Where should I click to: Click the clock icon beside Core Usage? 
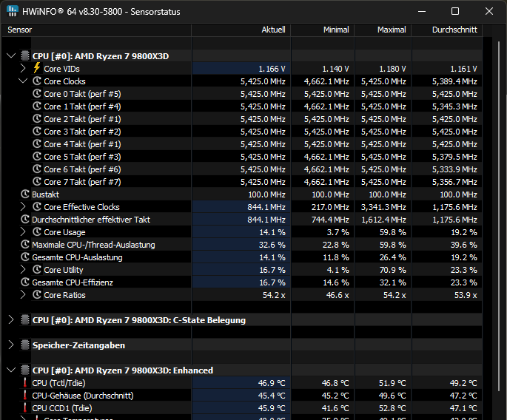pos(37,232)
